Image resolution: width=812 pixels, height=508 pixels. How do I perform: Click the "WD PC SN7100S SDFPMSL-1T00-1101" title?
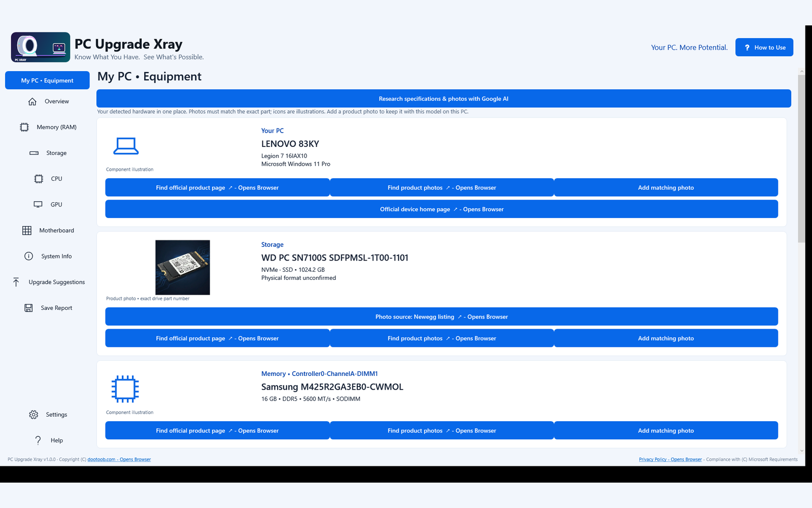click(335, 258)
